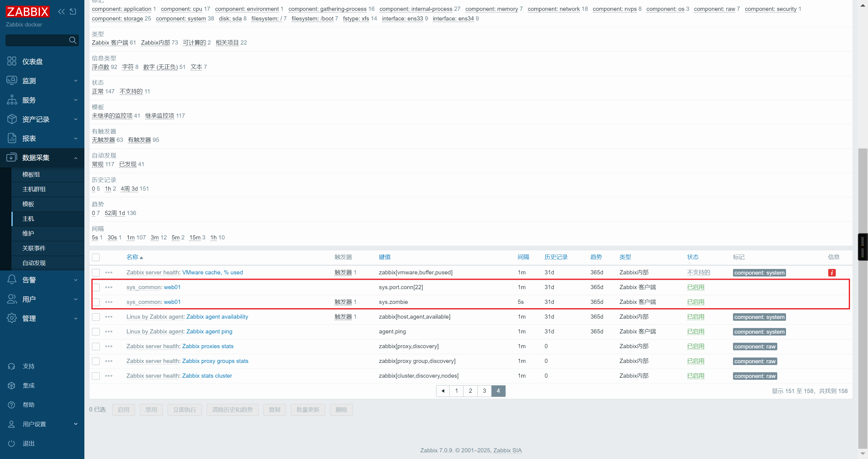Expand the 用户 menu chevron
Viewport: 868px width, 459px height.
pos(75,299)
